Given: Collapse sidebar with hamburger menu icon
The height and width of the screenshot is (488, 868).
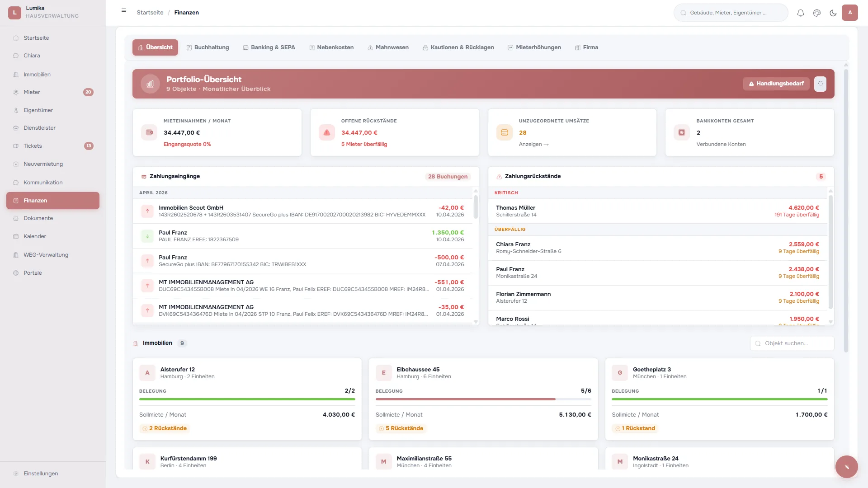Looking at the screenshot, I should point(124,10).
